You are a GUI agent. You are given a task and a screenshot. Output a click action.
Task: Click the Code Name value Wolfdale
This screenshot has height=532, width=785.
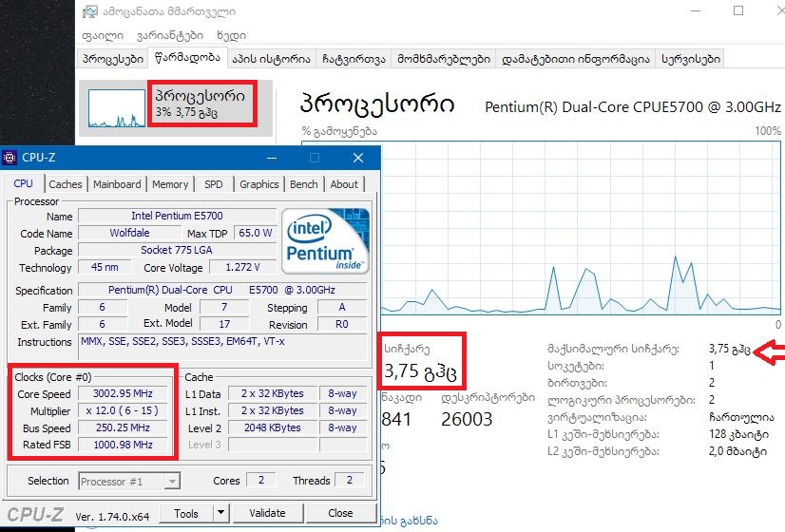129,233
